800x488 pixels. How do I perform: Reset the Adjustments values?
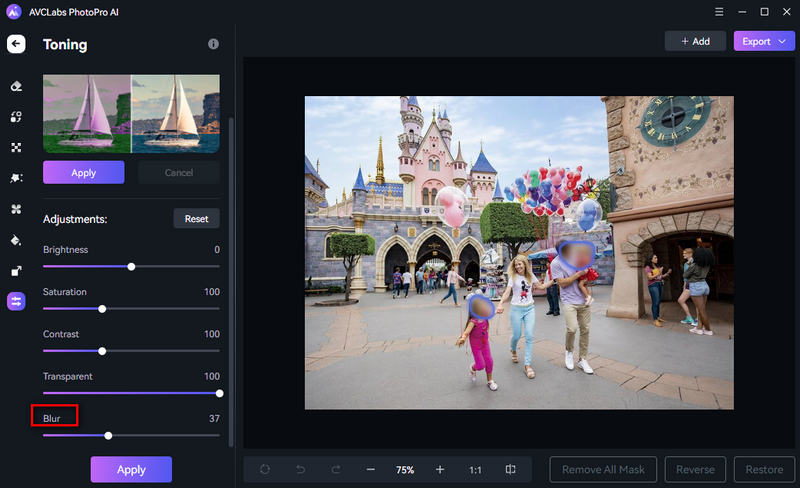[196, 218]
